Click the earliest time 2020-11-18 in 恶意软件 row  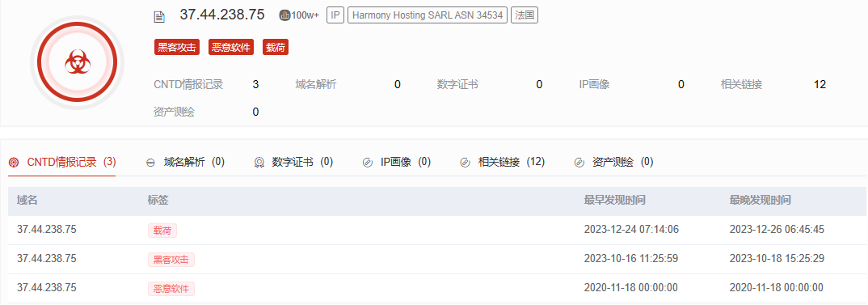point(631,287)
